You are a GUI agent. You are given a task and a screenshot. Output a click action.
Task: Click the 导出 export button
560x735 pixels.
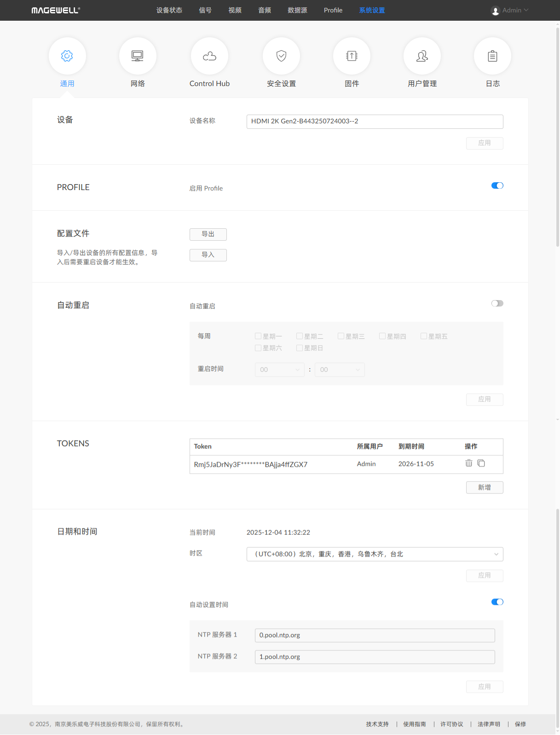pyautogui.click(x=208, y=234)
